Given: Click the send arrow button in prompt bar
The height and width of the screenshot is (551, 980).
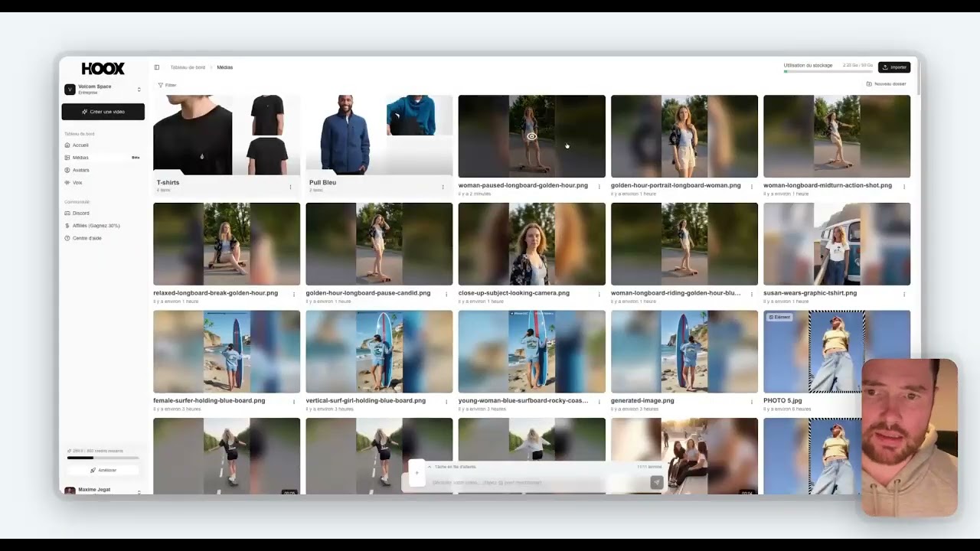Looking at the screenshot, I should tap(656, 482).
